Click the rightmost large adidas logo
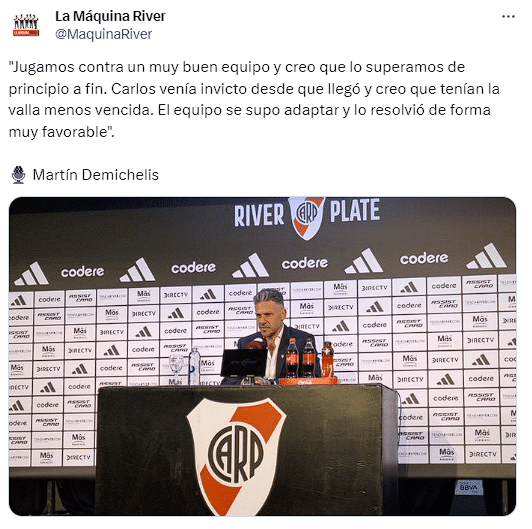 coord(486,256)
